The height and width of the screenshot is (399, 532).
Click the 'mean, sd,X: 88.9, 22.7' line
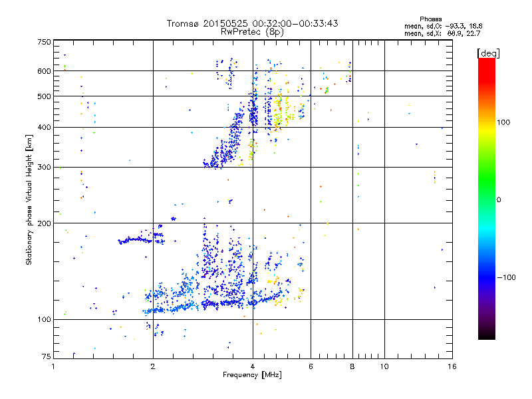[x=442, y=33]
